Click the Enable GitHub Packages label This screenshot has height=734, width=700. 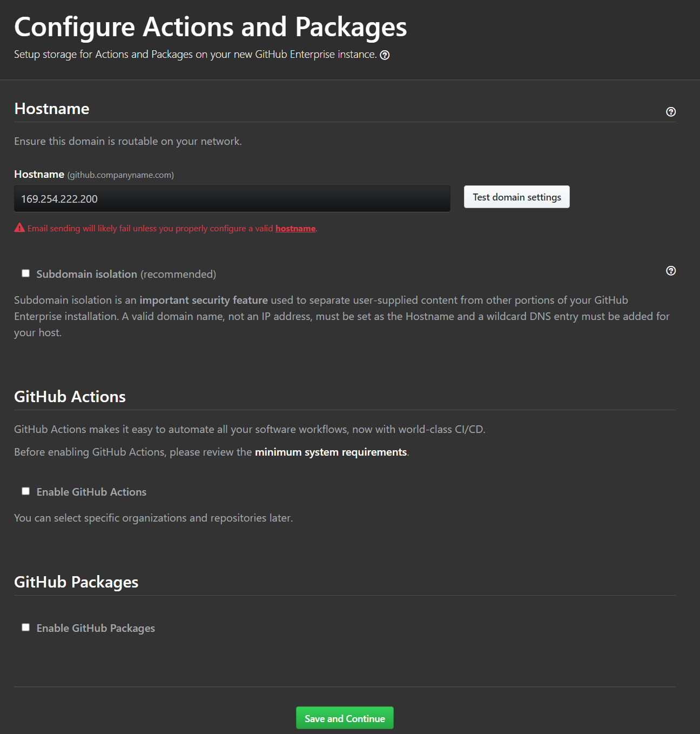tap(96, 628)
